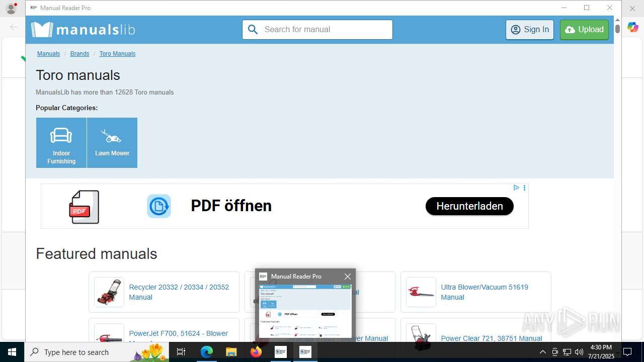
Task: Click the volume speaker tray icon
Action: (x=579, y=352)
